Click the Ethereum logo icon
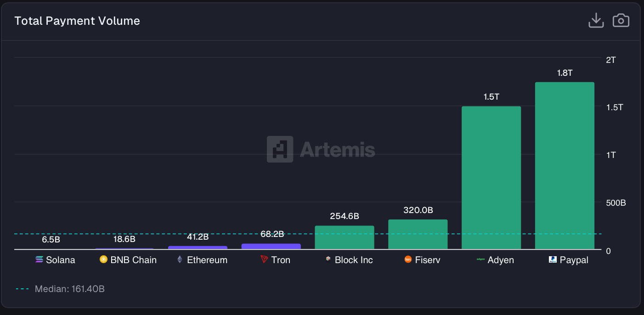 pyautogui.click(x=180, y=260)
